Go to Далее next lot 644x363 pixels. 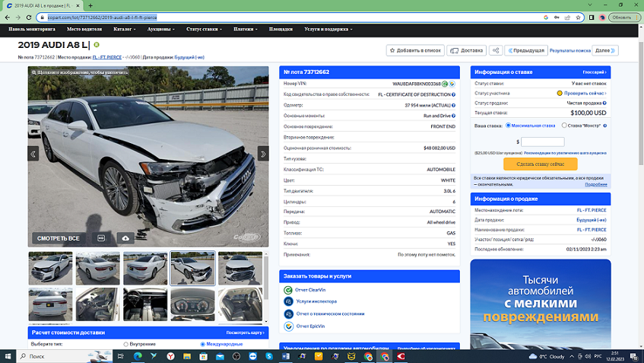(605, 50)
